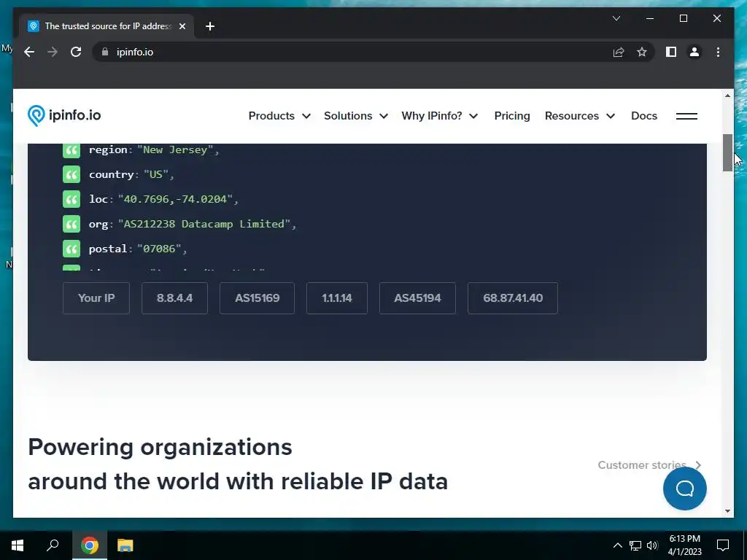The image size is (747, 560).
Task: Click the clock showing 6:13 PM
Action: click(684, 539)
